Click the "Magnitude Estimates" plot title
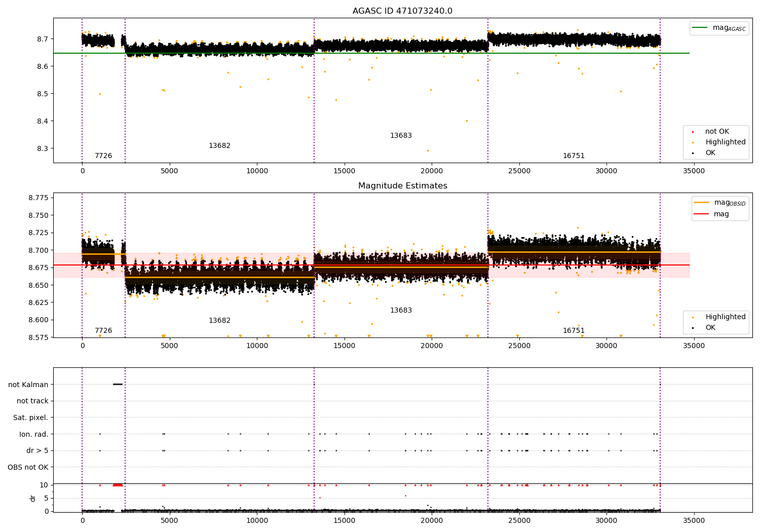760x532 pixels. [402, 186]
